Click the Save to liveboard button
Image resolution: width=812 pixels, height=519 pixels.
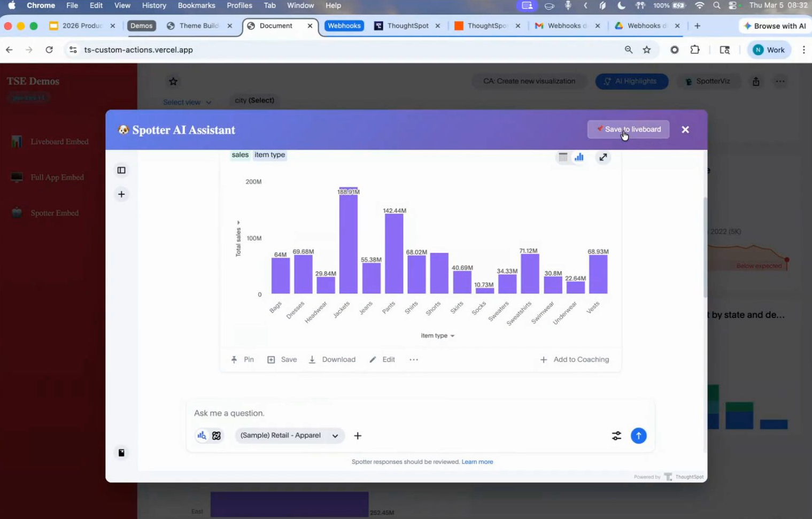point(628,129)
